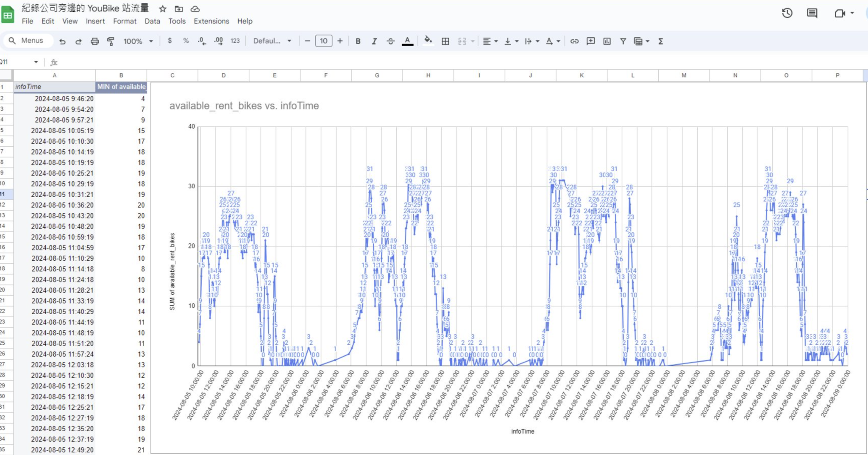Format as percent
Screen dimensions: 868x455
186,41
